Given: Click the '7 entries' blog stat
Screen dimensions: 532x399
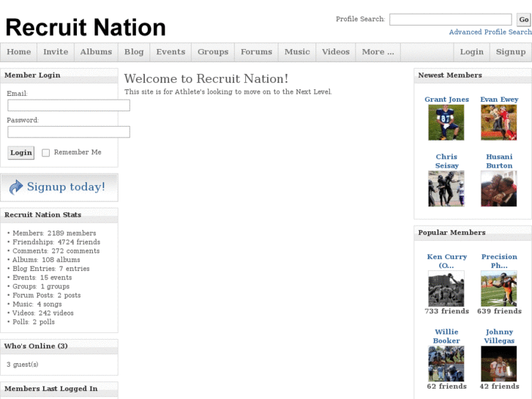Looking at the screenshot, I should pyautogui.click(x=74, y=269).
